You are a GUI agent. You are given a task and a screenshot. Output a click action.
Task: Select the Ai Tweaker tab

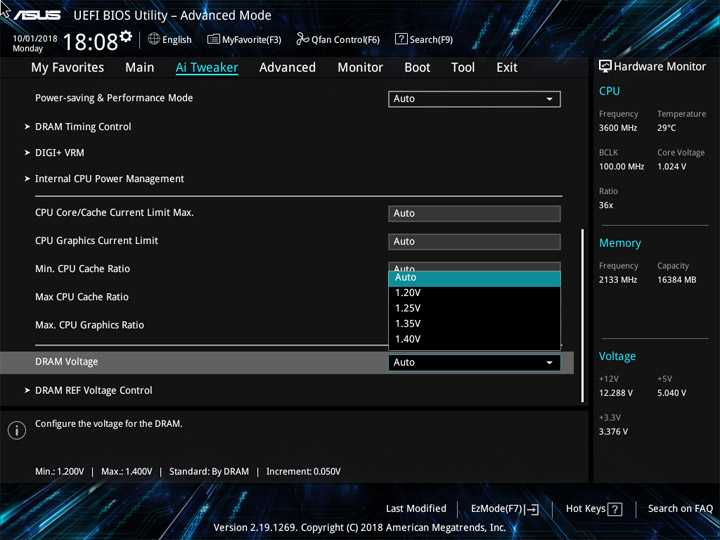[207, 68]
